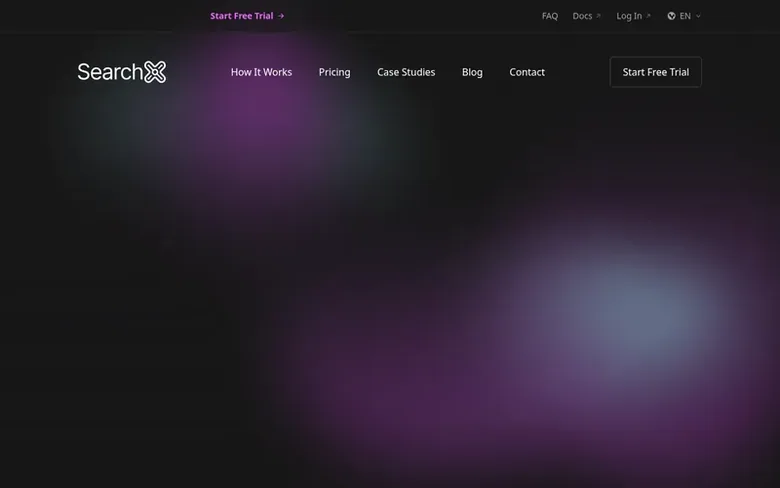Open the FAQ link
Screen dimensions: 780x488
point(550,16)
